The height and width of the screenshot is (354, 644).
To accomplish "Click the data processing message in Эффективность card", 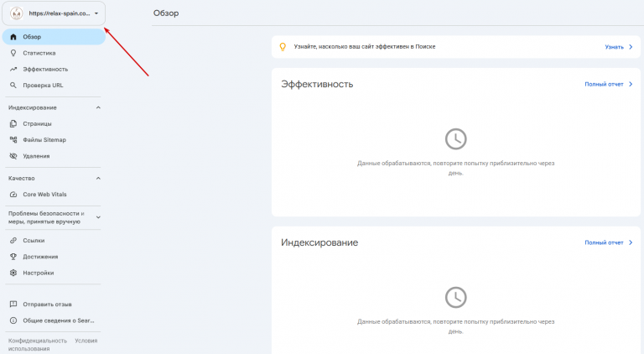I will click(456, 168).
